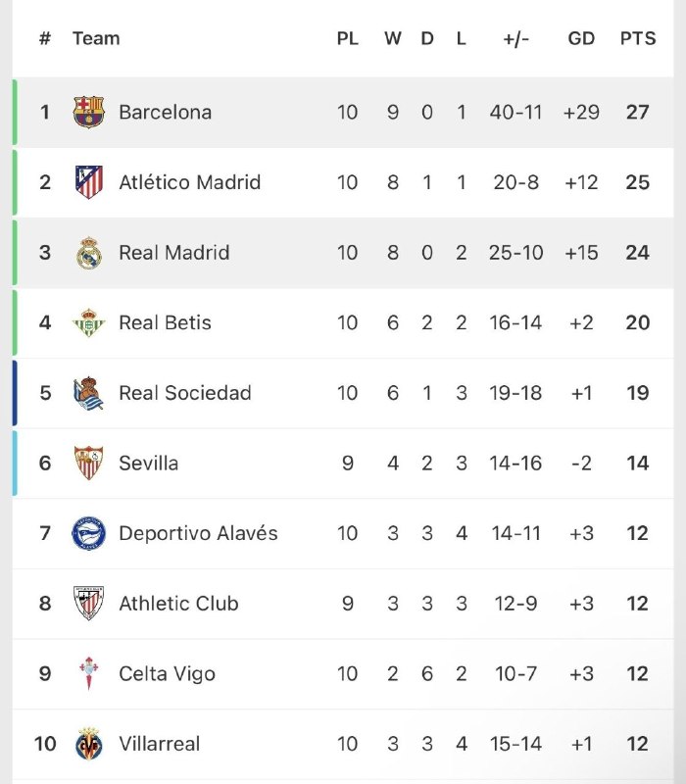Click the Real Sociedad club crest

[88, 393]
